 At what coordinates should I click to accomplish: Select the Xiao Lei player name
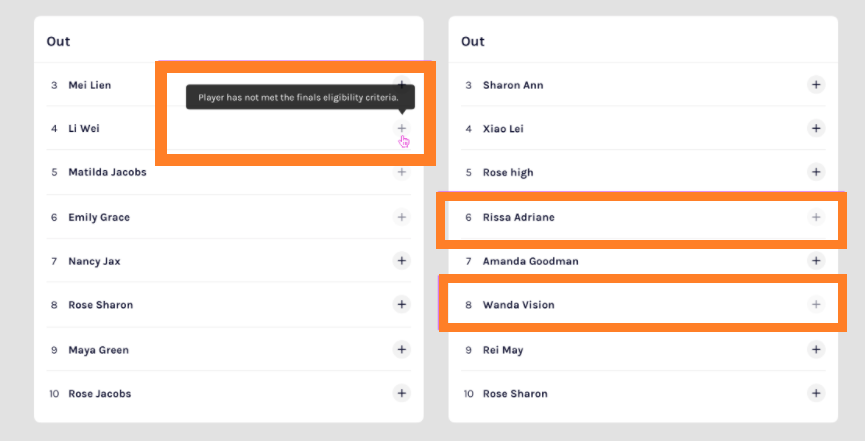503,129
